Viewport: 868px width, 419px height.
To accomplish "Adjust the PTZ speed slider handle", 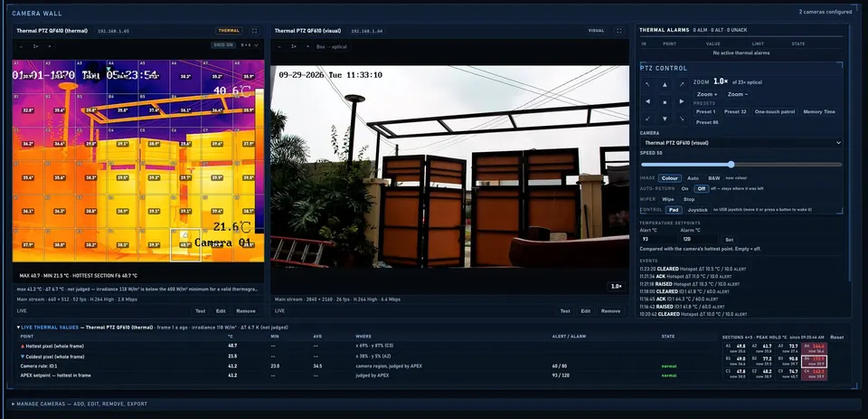I will click(731, 165).
